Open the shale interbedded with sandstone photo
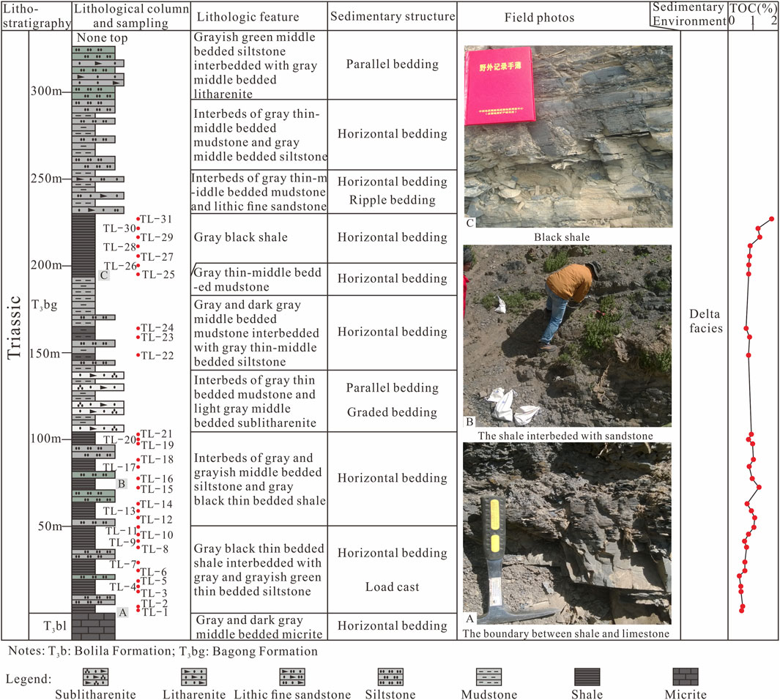Image resolution: width=780 pixels, height=700 pixels. pyautogui.click(x=567, y=335)
